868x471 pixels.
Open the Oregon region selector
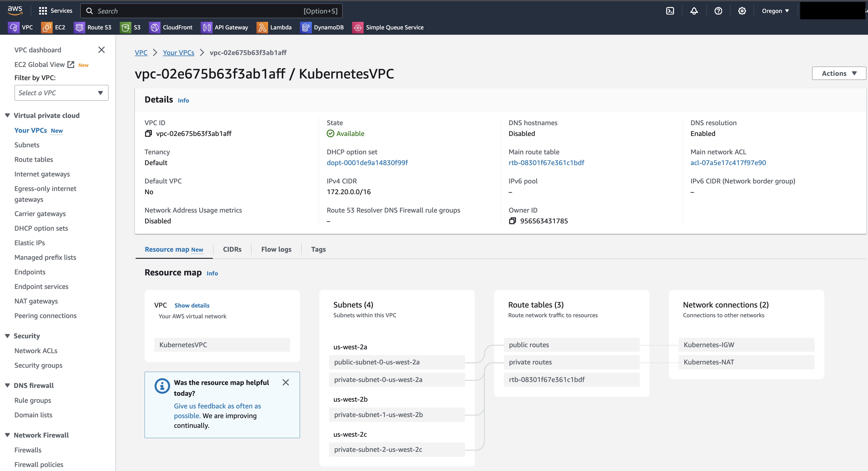(x=775, y=11)
